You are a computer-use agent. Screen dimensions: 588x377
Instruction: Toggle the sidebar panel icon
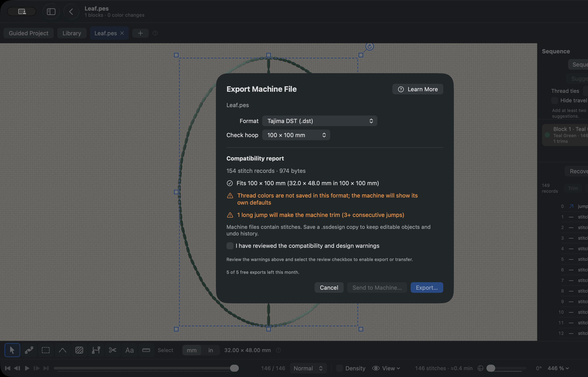(x=51, y=11)
